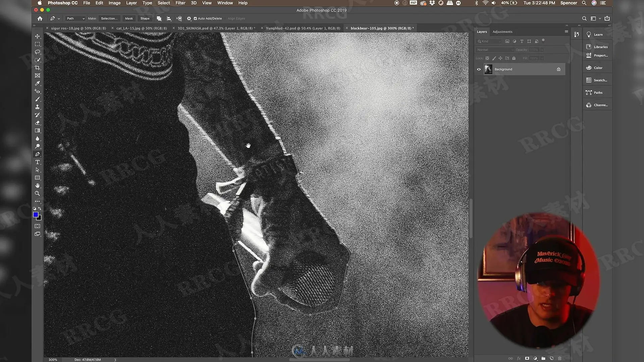The height and width of the screenshot is (362, 644).
Task: Open the layer Kind filter dropdown
Action: click(489, 41)
